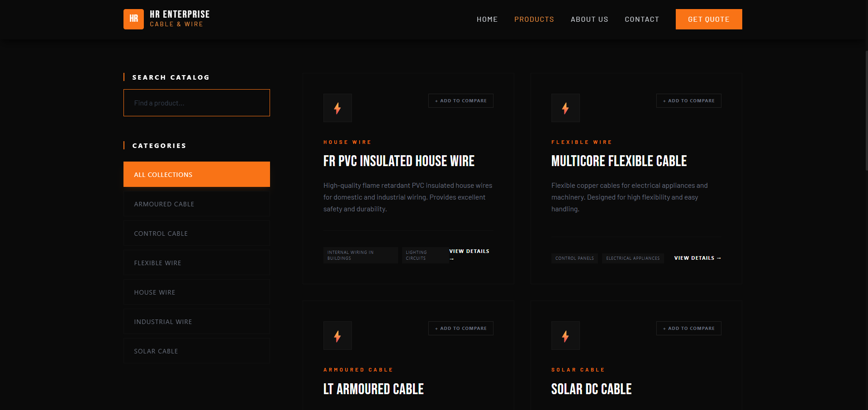Focus the Find a product search field

click(197, 103)
